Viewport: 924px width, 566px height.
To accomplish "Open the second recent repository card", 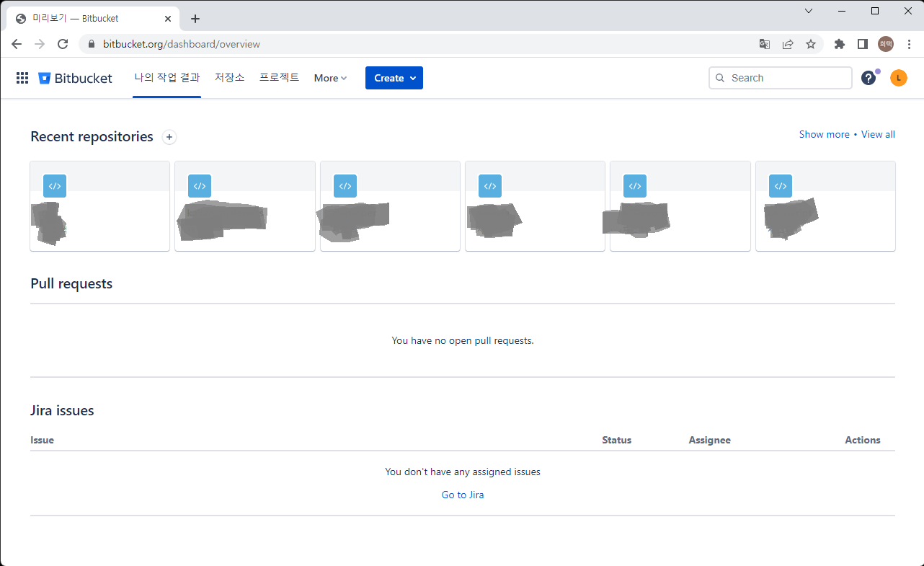I will pos(245,206).
